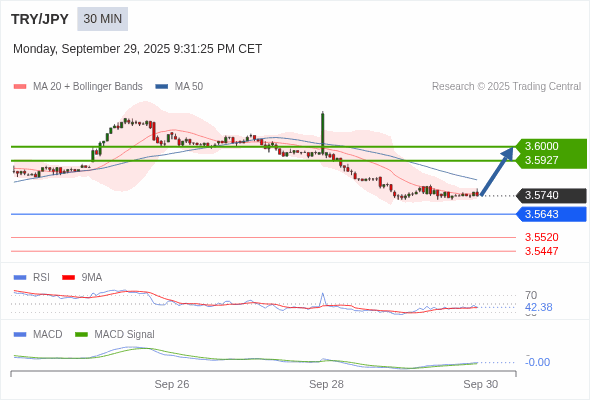Screen dimensions: 590x400
Task: Click the 'MACD' legend label
Action: click(x=48, y=335)
